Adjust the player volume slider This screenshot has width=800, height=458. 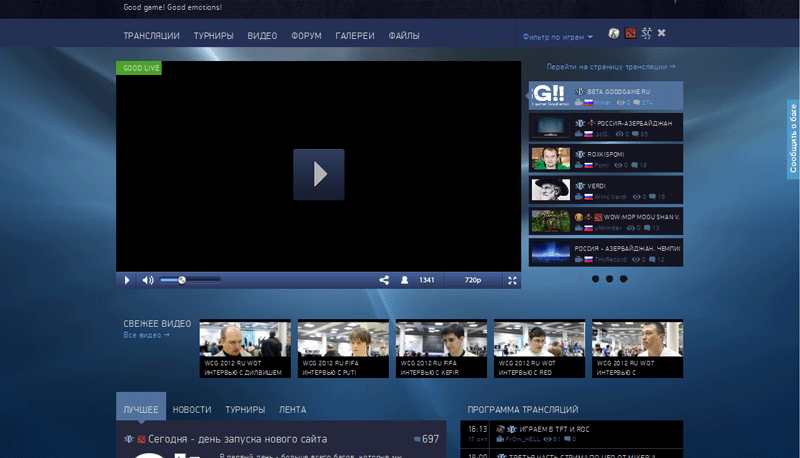point(190,280)
